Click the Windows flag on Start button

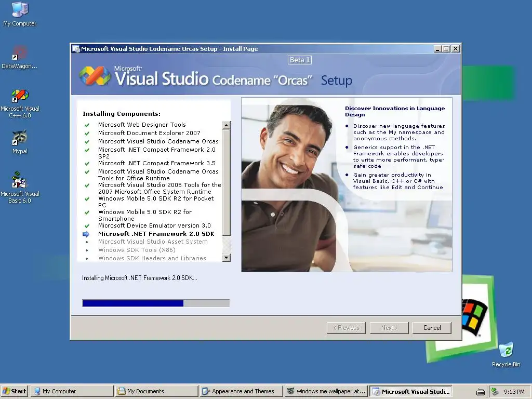coord(6,391)
